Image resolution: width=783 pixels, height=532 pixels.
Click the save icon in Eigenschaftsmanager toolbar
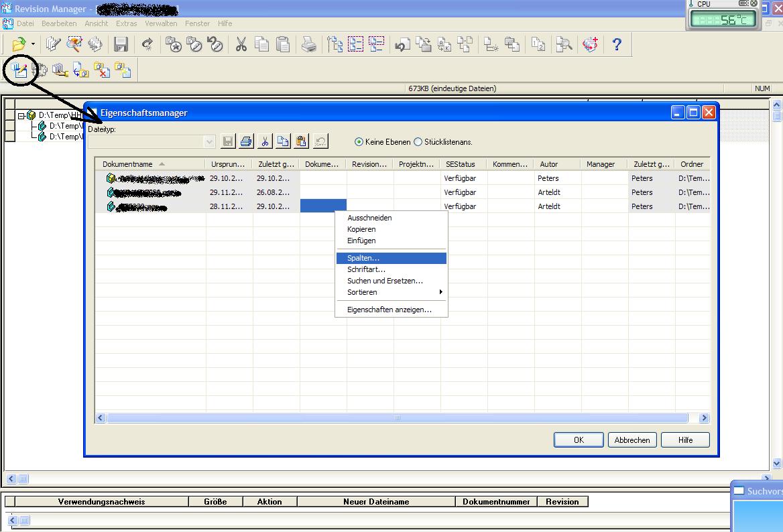(x=228, y=141)
